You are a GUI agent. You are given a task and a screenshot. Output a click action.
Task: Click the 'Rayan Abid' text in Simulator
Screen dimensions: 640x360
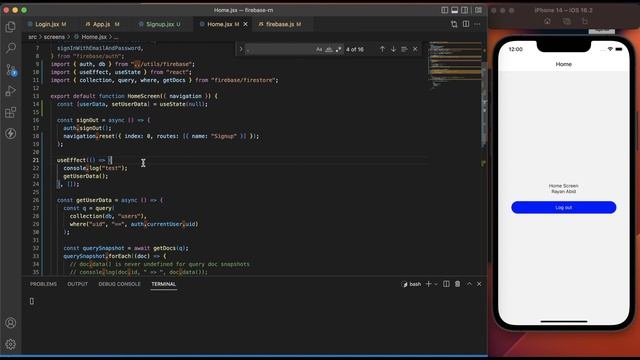point(563,191)
